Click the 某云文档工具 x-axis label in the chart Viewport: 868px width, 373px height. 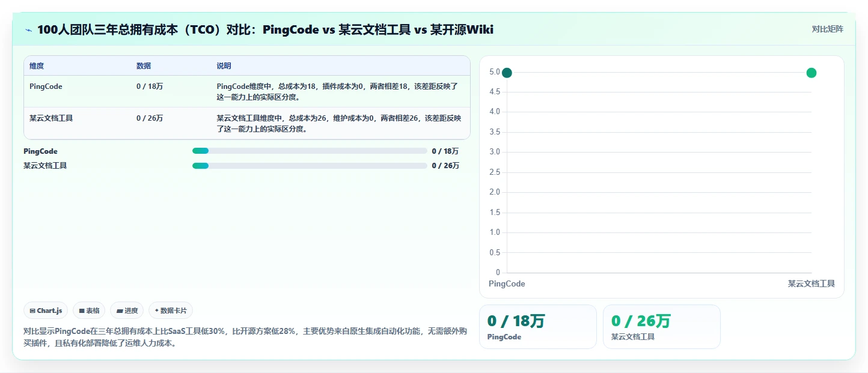pyautogui.click(x=811, y=284)
